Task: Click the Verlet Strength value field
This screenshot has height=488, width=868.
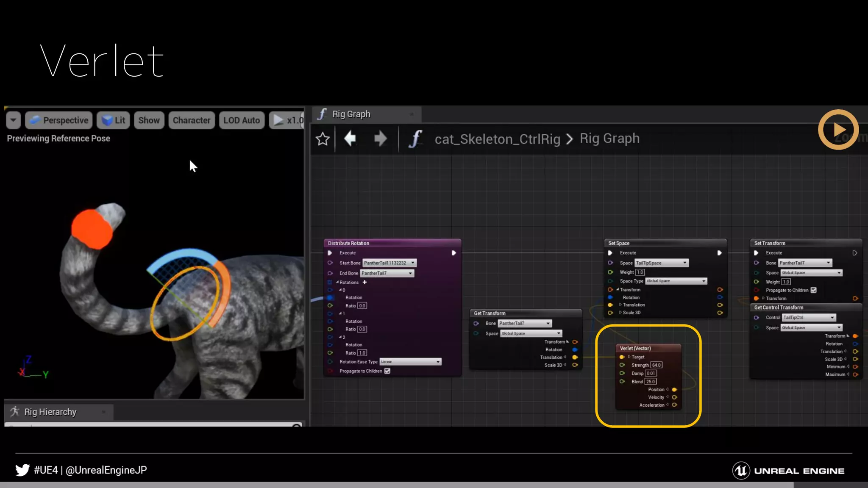Action: pos(656,365)
